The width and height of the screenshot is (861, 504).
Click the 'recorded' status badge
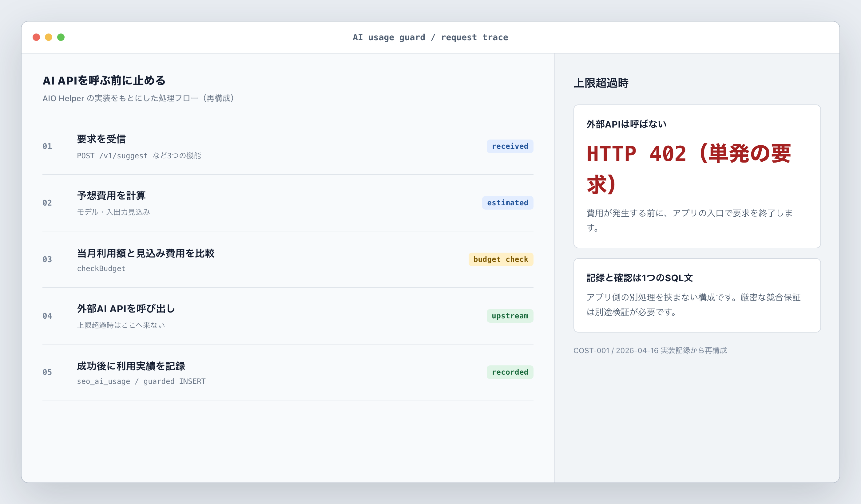[x=510, y=372]
